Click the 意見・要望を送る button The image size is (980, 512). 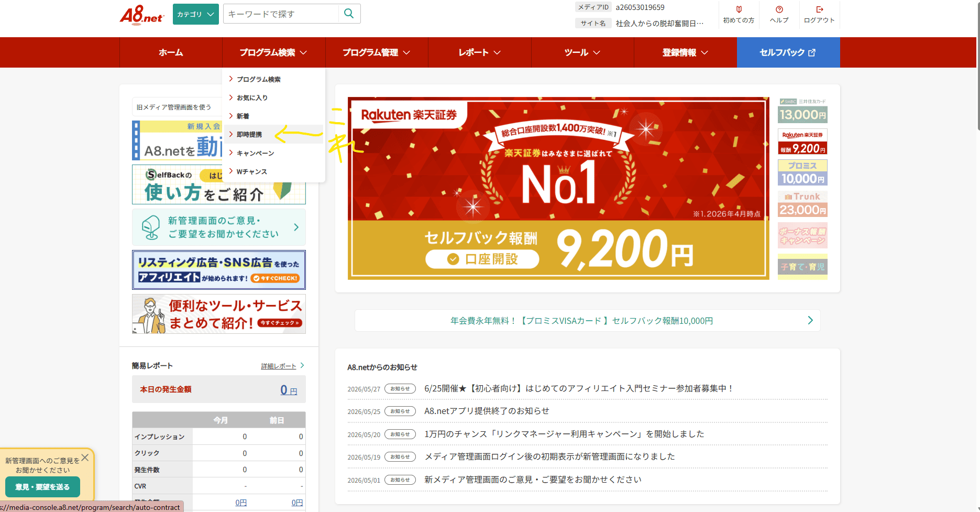(x=42, y=487)
